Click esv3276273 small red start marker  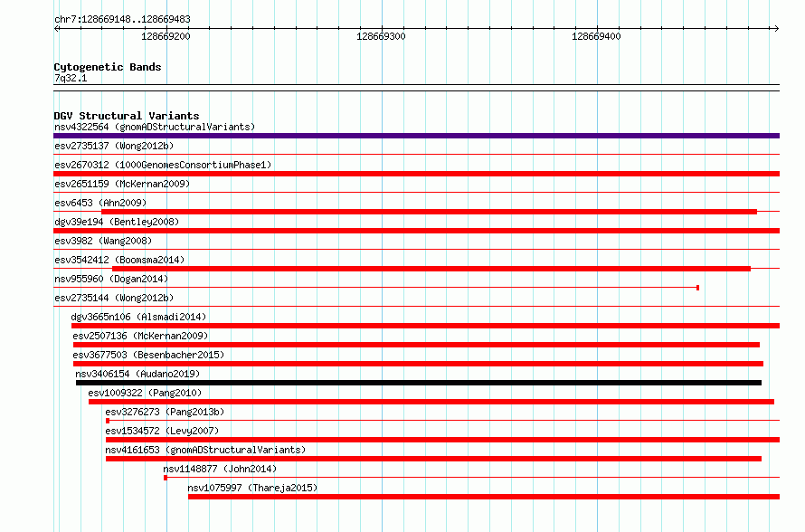[x=108, y=421]
